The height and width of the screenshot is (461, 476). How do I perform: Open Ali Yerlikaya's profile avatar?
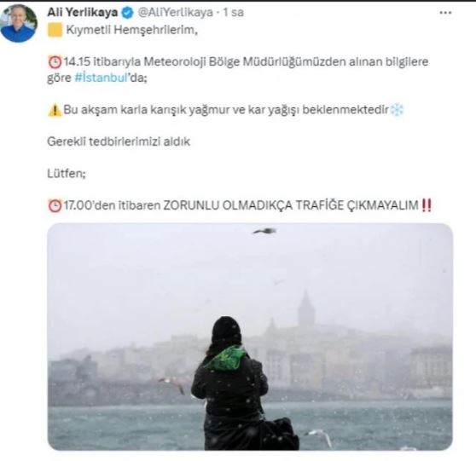tap(19, 23)
